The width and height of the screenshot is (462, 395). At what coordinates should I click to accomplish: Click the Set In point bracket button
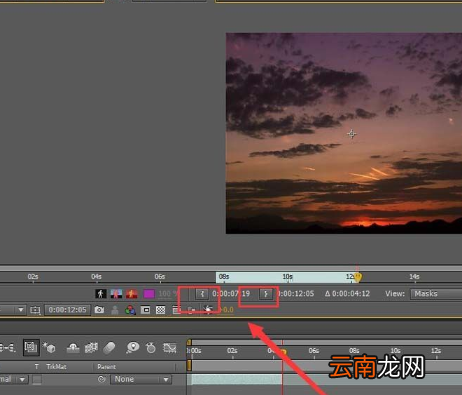tap(202, 294)
